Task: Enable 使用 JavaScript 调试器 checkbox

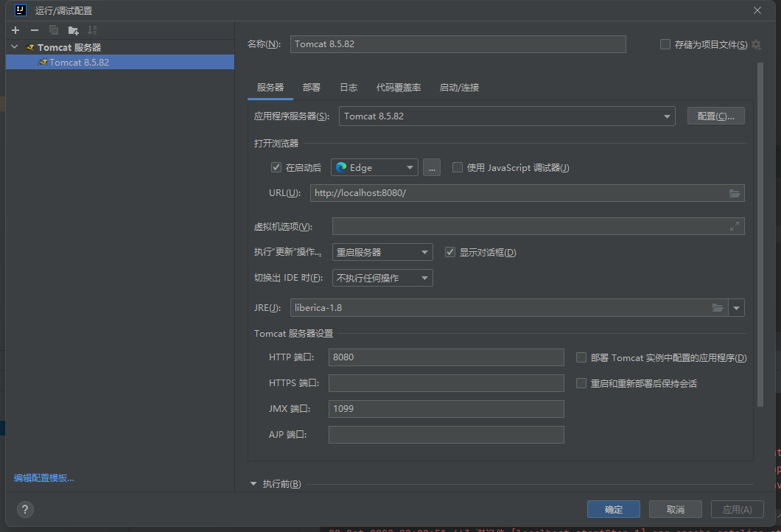Action: point(458,167)
